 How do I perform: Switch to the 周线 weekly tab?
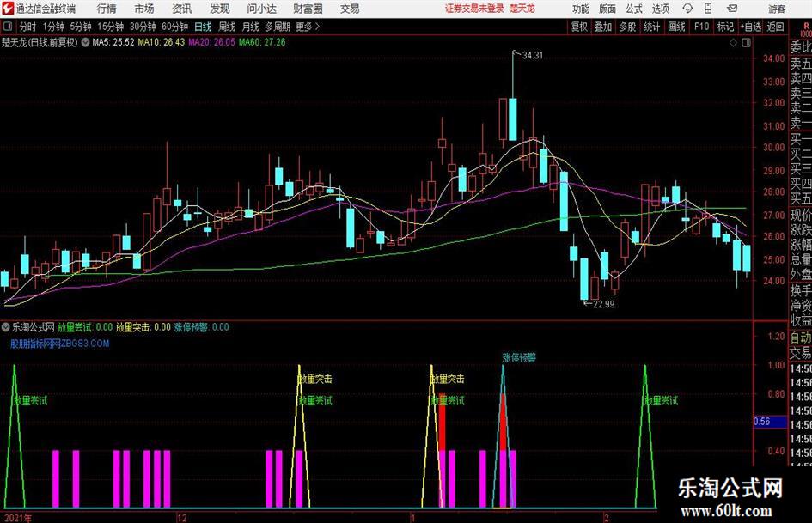227,27
